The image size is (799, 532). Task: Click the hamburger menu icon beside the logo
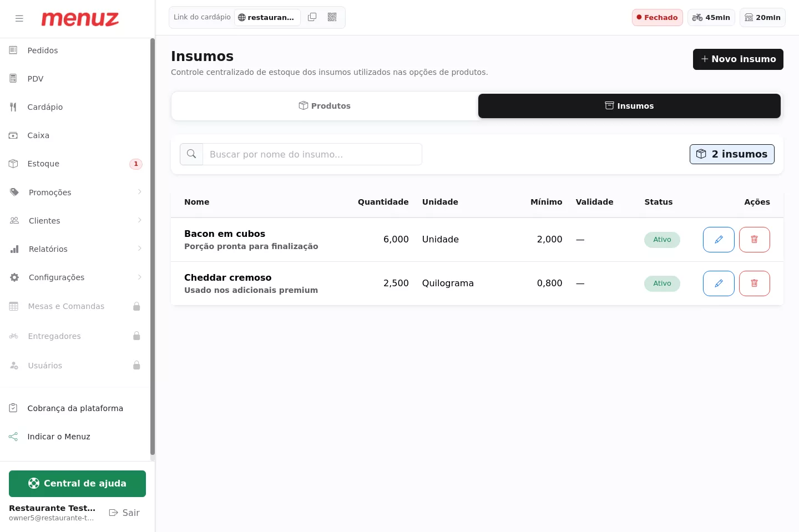pyautogui.click(x=19, y=18)
